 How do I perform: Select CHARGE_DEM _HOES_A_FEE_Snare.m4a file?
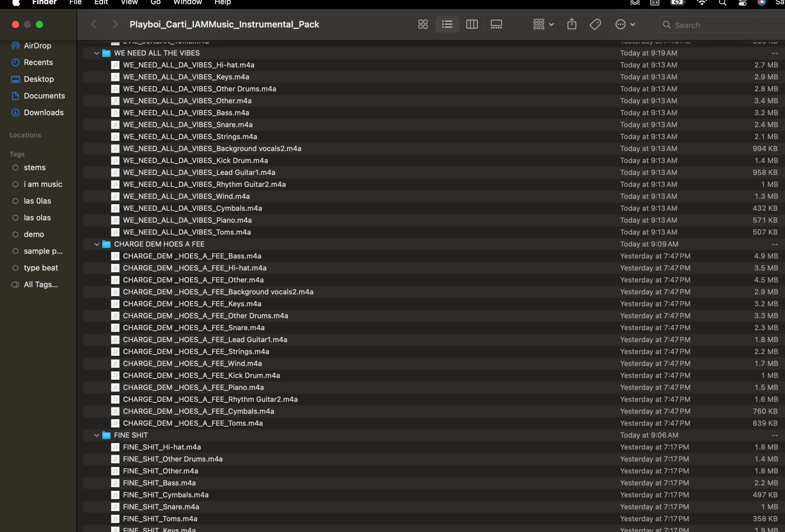pos(433,327)
